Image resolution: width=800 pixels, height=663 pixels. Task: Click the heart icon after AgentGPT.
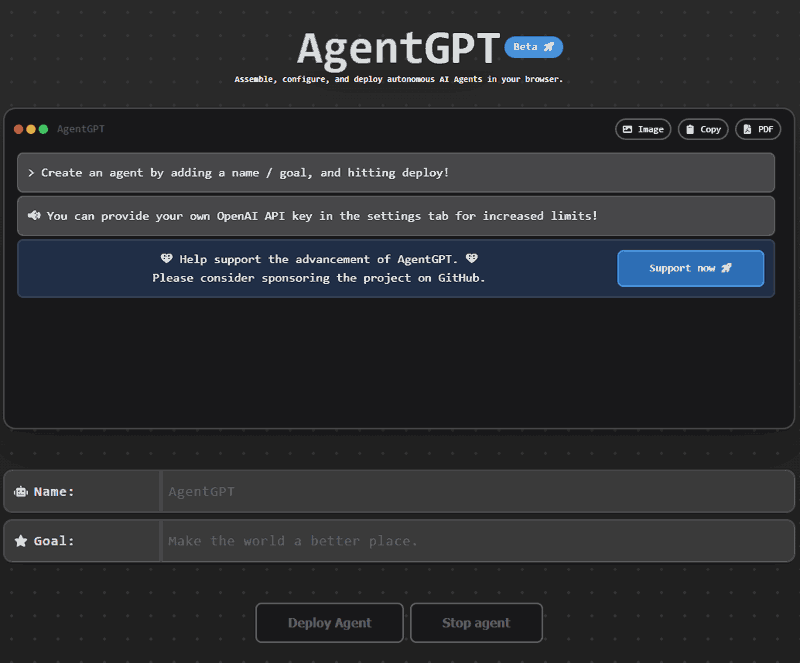[471, 259]
